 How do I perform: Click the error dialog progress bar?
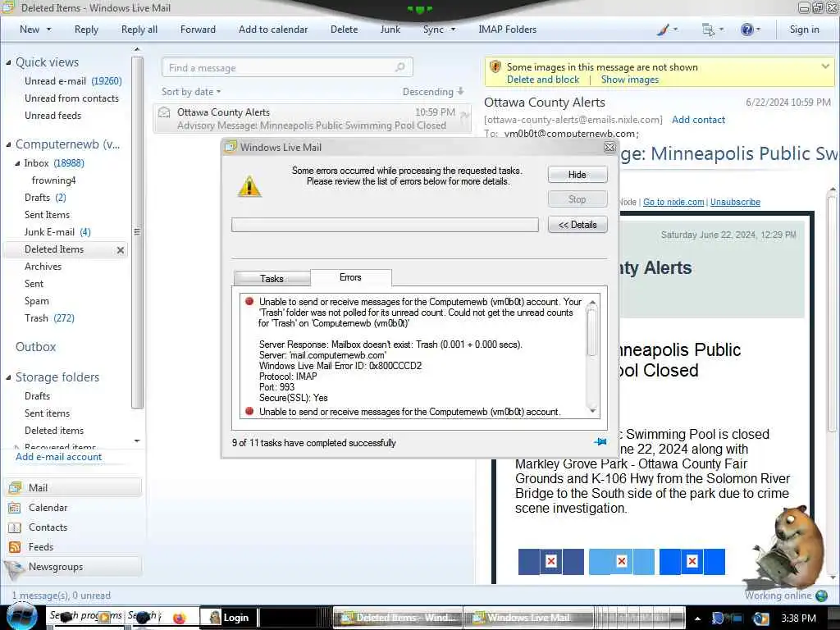click(x=385, y=225)
